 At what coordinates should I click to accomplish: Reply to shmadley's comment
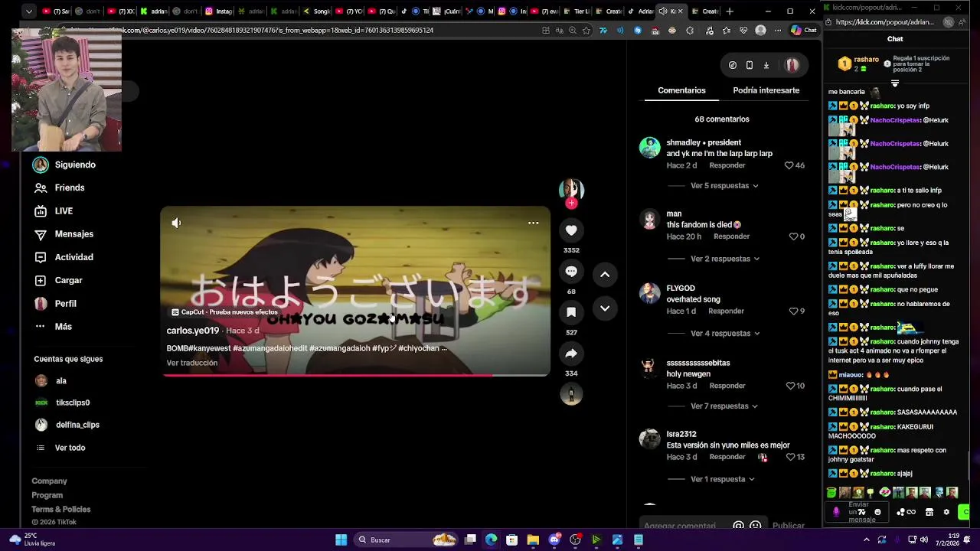727,165
